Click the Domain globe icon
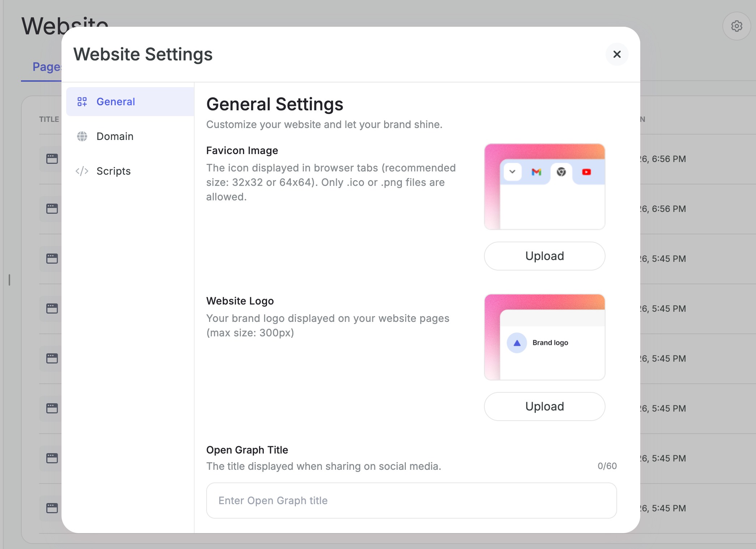The height and width of the screenshot is (549, 756). tap(82, 136)
